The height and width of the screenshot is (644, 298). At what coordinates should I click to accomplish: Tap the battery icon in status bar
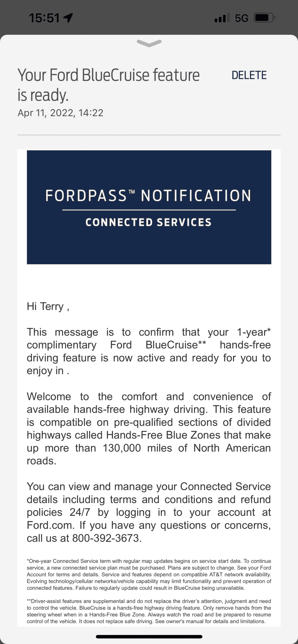pyautogui.click(x=264, y=18)
